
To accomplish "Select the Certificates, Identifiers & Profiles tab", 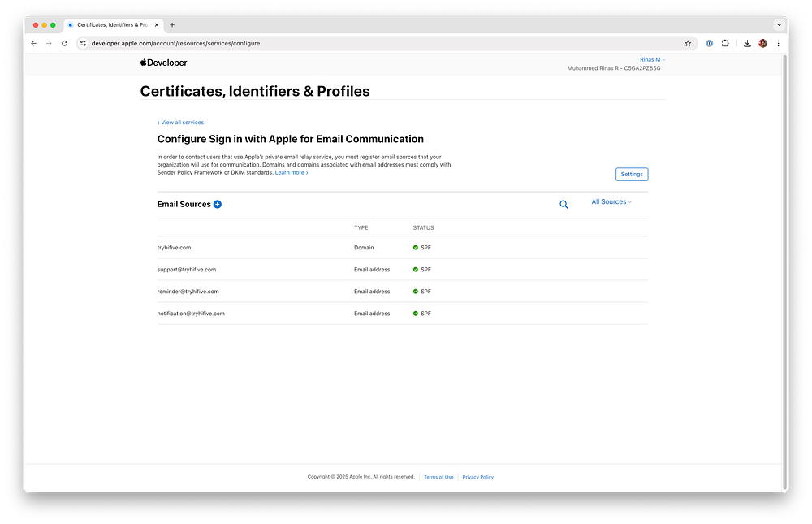I will click(x=114, y=25).
